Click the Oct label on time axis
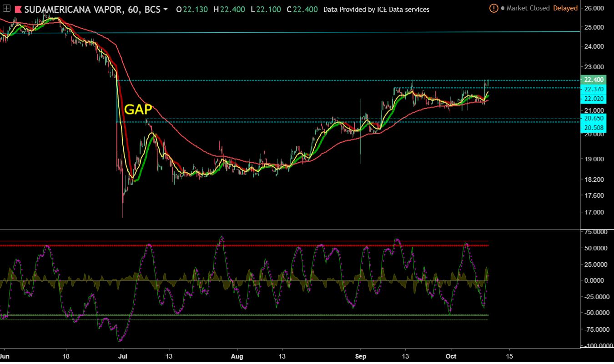 (451, 356)
